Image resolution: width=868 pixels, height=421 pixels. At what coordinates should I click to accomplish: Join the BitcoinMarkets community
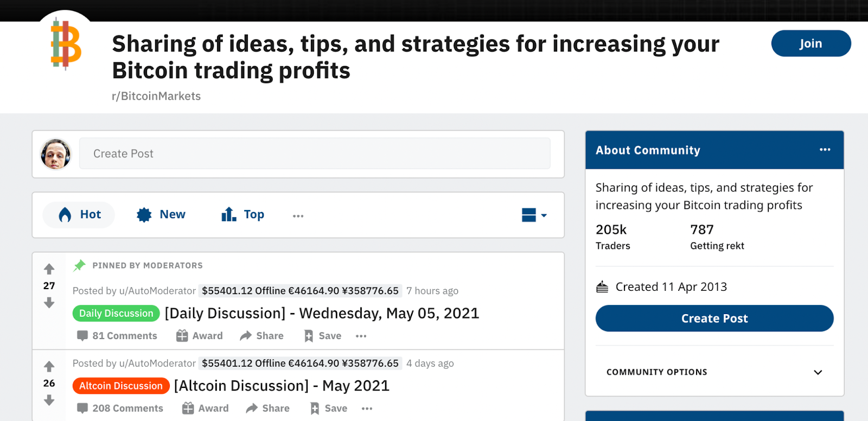click(x=810, y=43)
